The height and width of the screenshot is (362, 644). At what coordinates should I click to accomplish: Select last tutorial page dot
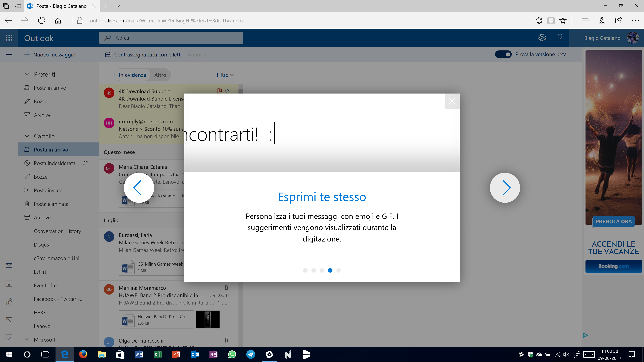tap(338, 270)
